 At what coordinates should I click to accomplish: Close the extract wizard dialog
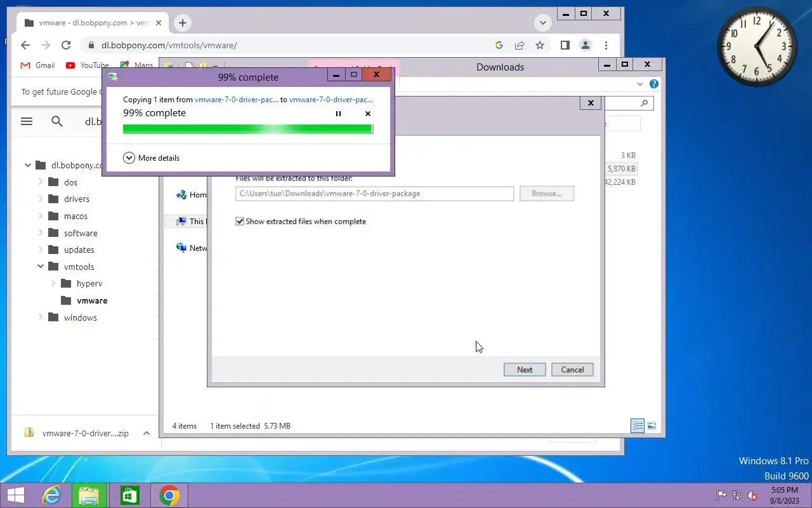pyautogui.click(x=591, y=103)
